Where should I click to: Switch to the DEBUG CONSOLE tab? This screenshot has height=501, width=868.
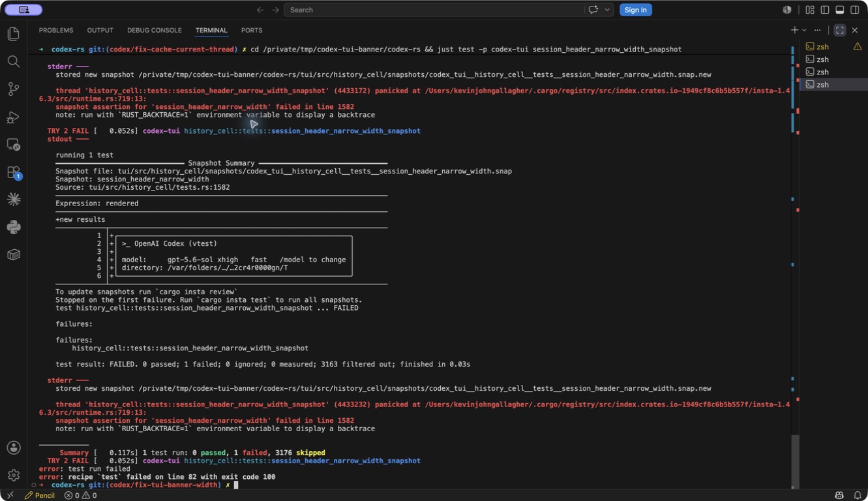click(154, 30)
